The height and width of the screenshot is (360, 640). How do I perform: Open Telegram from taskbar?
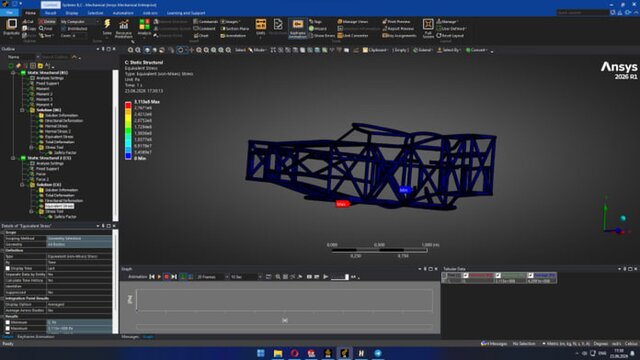click(378, 353)
